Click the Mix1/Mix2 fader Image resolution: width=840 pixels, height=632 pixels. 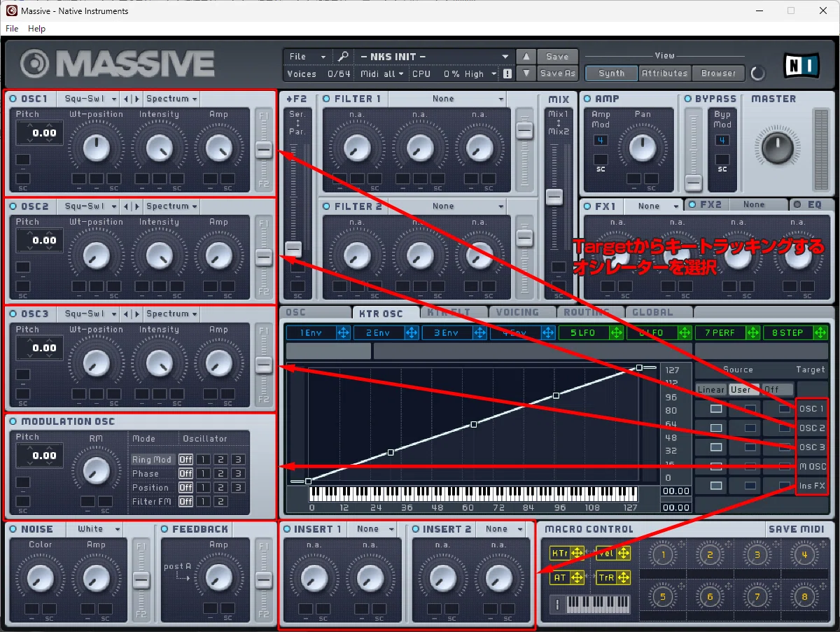[x=554, y=197]
